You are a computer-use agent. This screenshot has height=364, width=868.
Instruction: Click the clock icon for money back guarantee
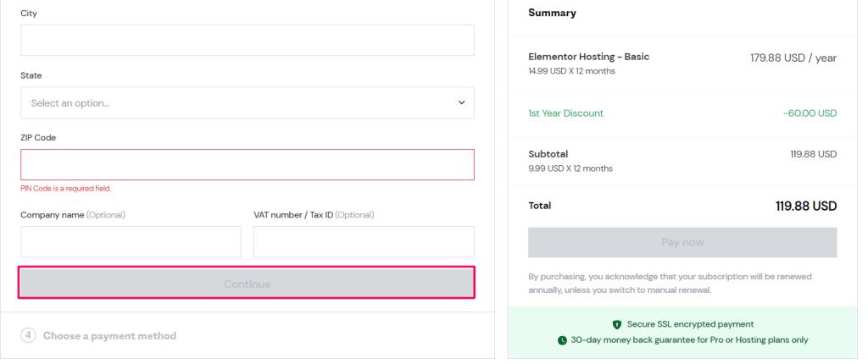(x=563, y=340)
